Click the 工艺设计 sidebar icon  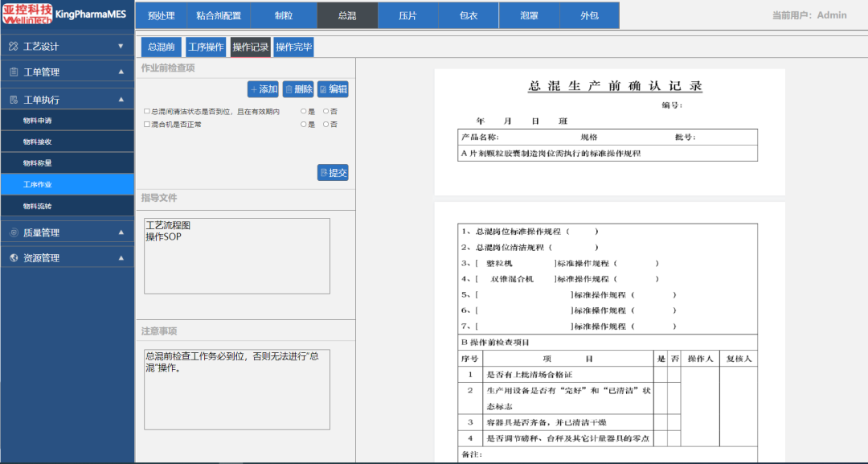pyautogui.click(x=14, y=47)
